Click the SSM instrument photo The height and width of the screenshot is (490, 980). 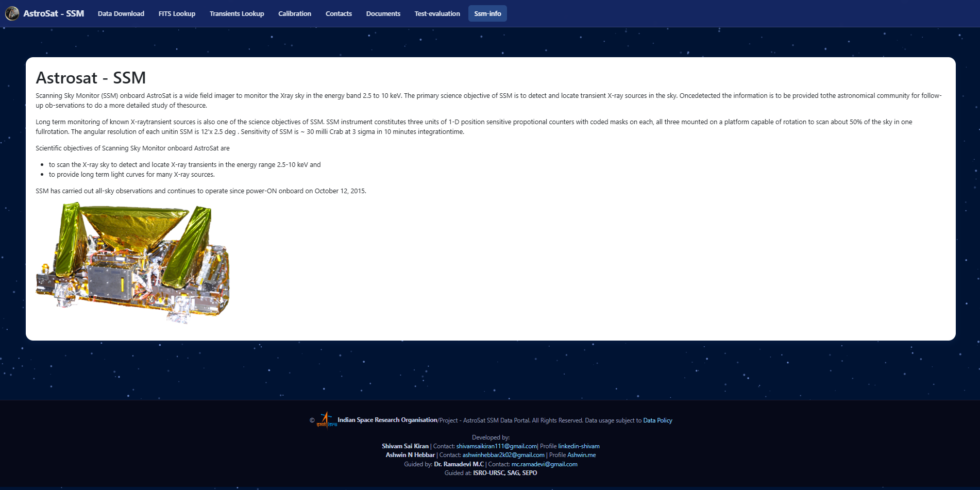(x=133, y=263)
